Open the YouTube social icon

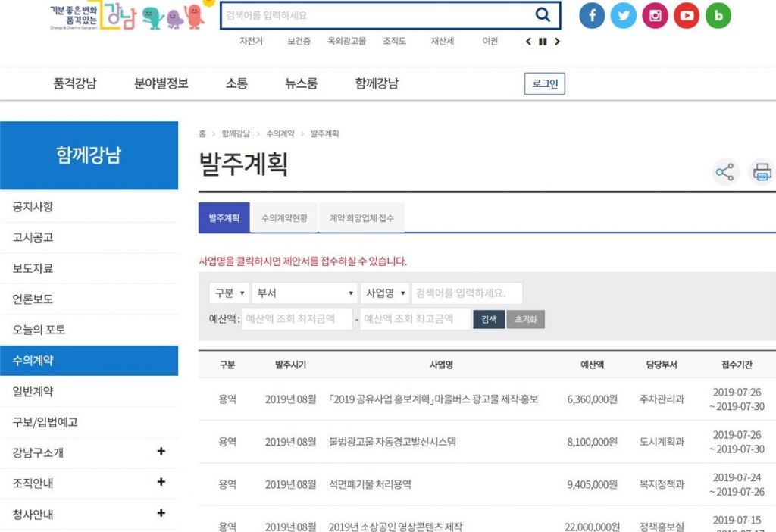[x=687, y=16]
